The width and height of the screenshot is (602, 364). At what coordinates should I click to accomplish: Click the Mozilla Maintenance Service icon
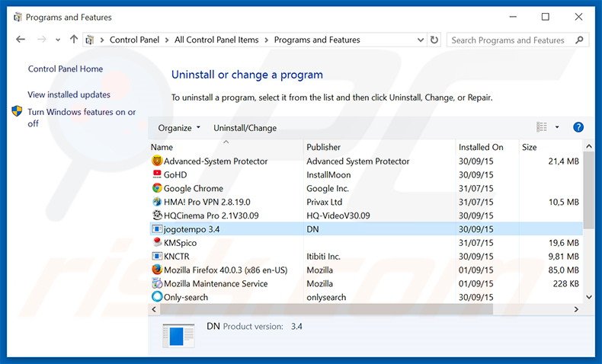point(157,283)
